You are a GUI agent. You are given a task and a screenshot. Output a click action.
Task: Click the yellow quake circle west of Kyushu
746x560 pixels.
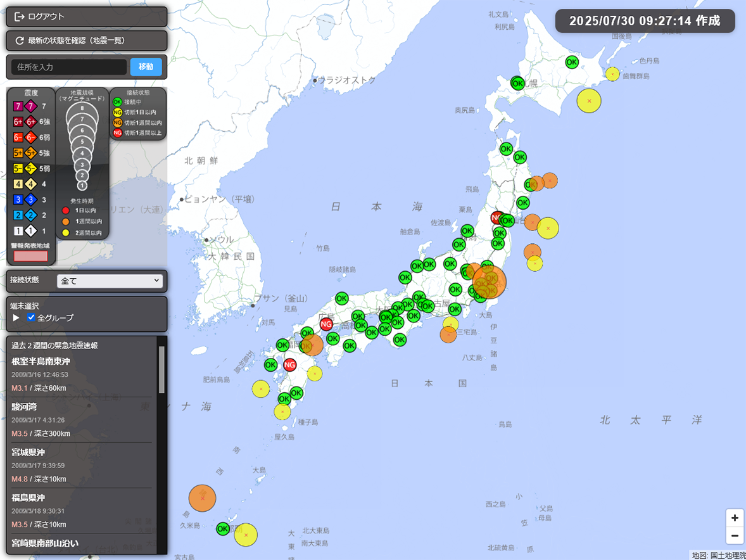[261, 389]
